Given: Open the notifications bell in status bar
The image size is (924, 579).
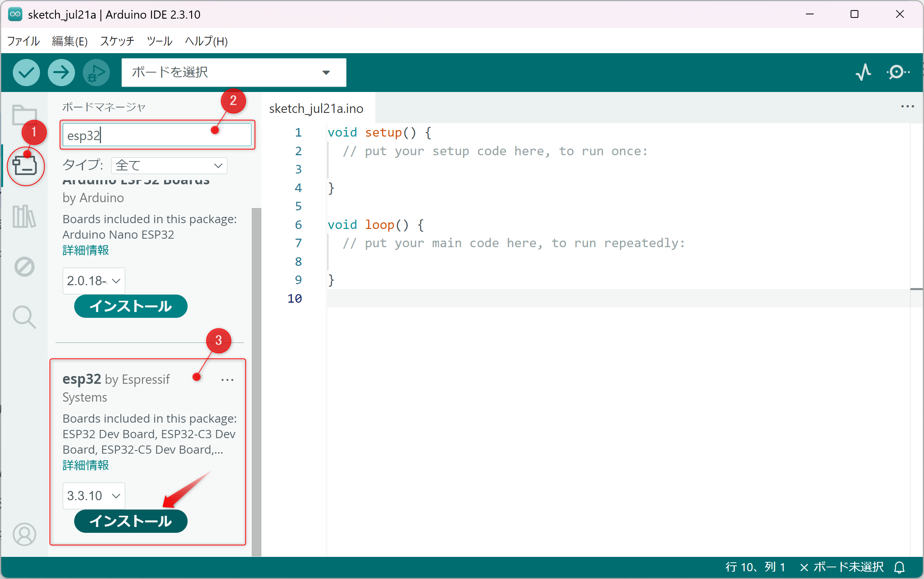Looking at the screenshot, I should [900, 567].
